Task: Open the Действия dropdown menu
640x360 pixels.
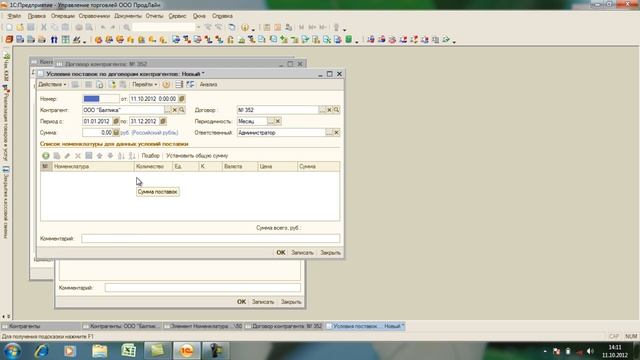Action: 52,84
